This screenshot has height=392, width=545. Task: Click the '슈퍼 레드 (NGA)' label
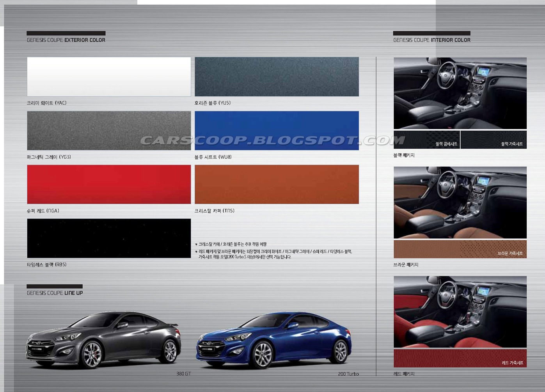coord(43,211)
